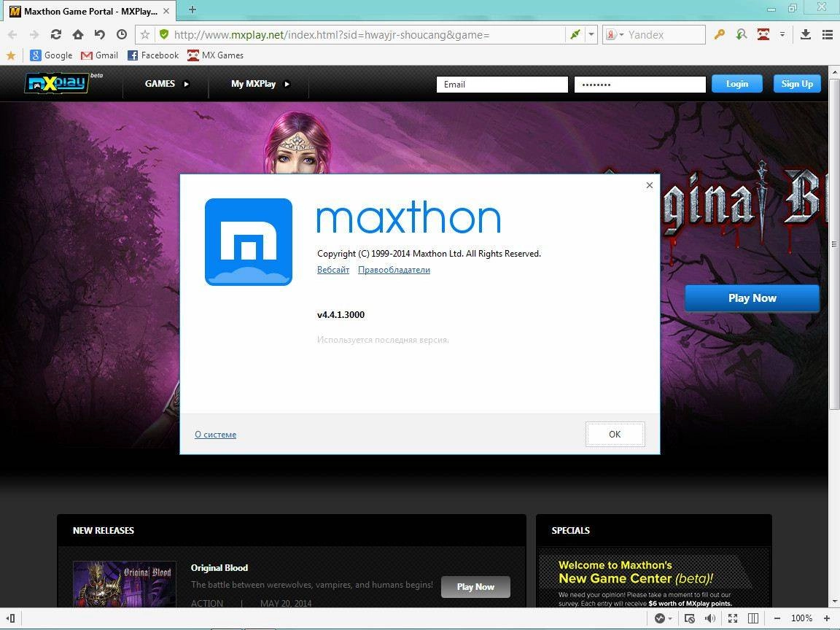Screen dimensions: 840x630
Task: Click the undo closed tab icon
Action: click(100, 35)
